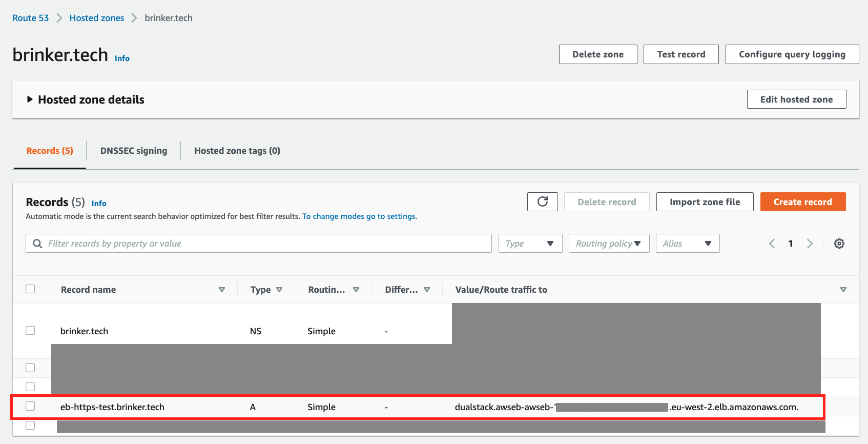The width and height of the screenshot is (868, 444).
Task: Open the table settings gear icon
Action: [x=839, y=244]
